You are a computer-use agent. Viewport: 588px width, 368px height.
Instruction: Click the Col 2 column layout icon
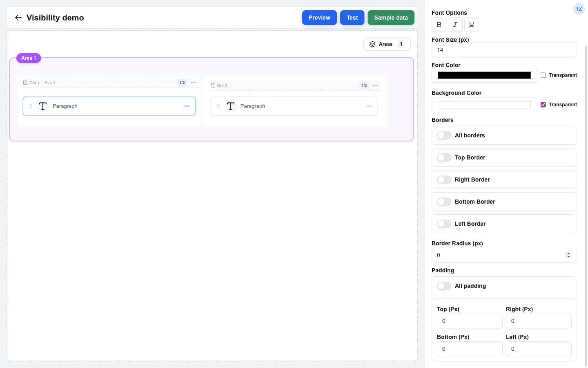[213, 85]
